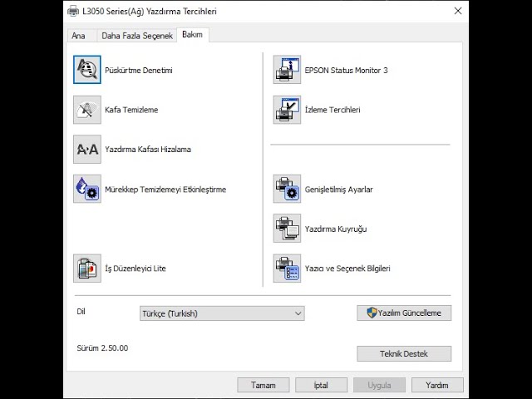The image size is (532, 399).
Task: Click the Yazılım Güncelleme button
Action: point(404,313)
